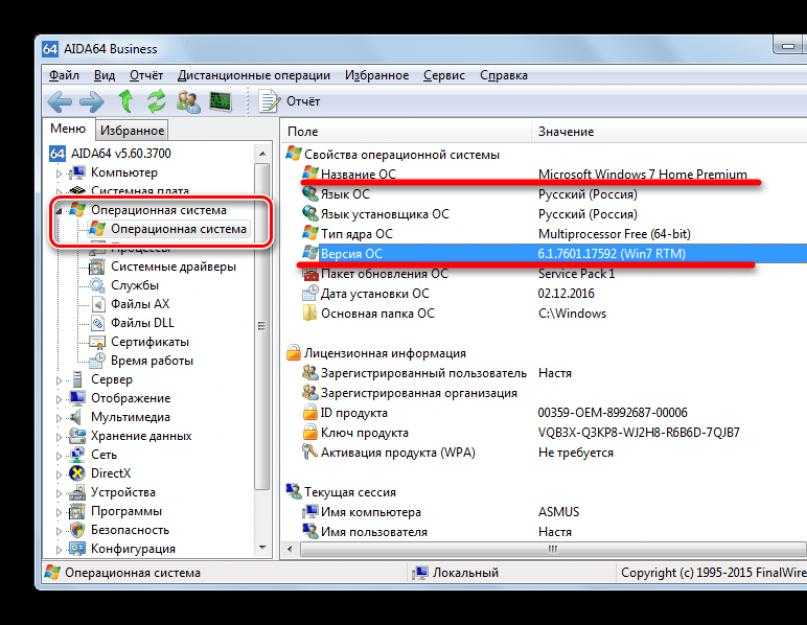Open the green monitor diagnostics icon
The width and height of the screenshot is (807, 625).
[x=221, y=101]
